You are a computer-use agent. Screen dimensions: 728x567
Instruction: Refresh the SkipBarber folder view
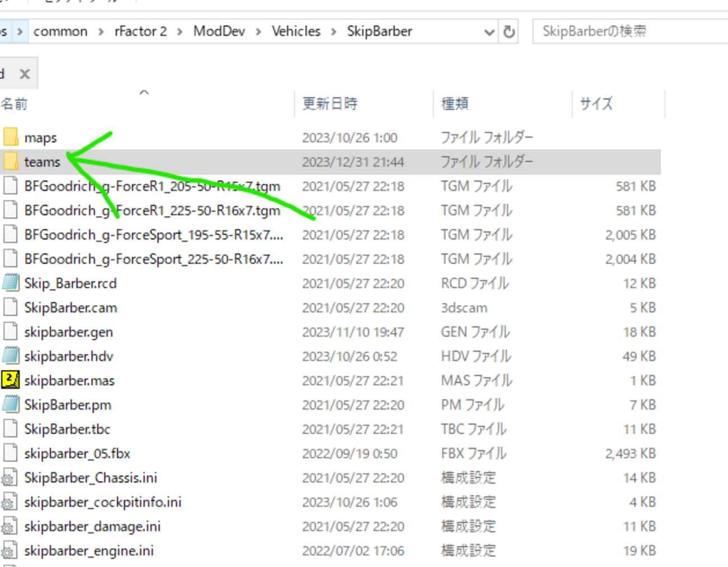(x=508, y=31)
